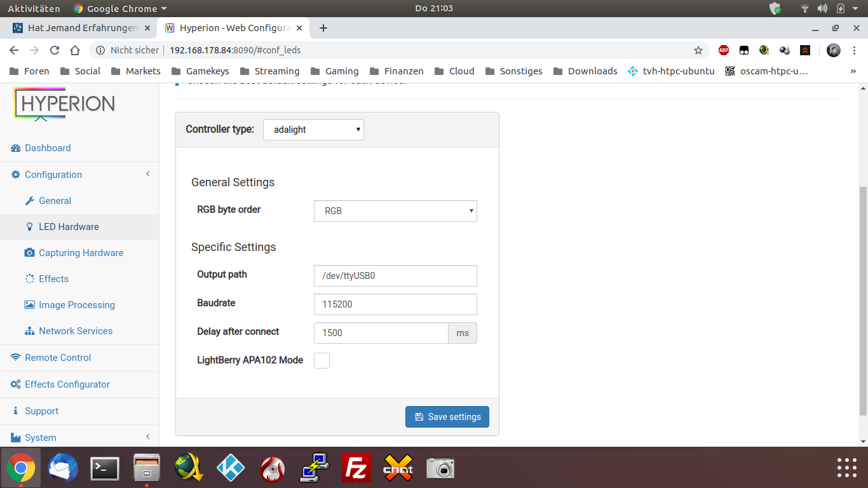Open the Downloads bookmarks folder
Screen dimensions: 868x488
click(585, 71)
